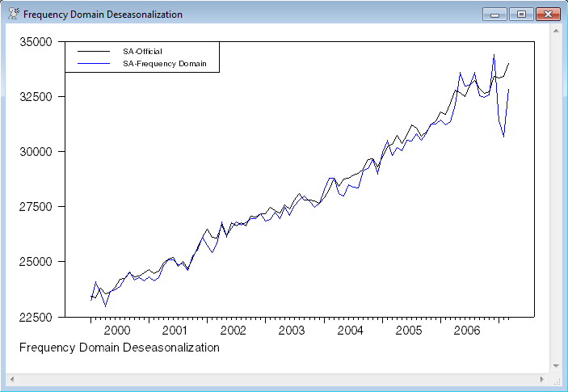This screenshot has width=568, height=392.
Task: Click the black line sample in the legend
Action: 92,52
